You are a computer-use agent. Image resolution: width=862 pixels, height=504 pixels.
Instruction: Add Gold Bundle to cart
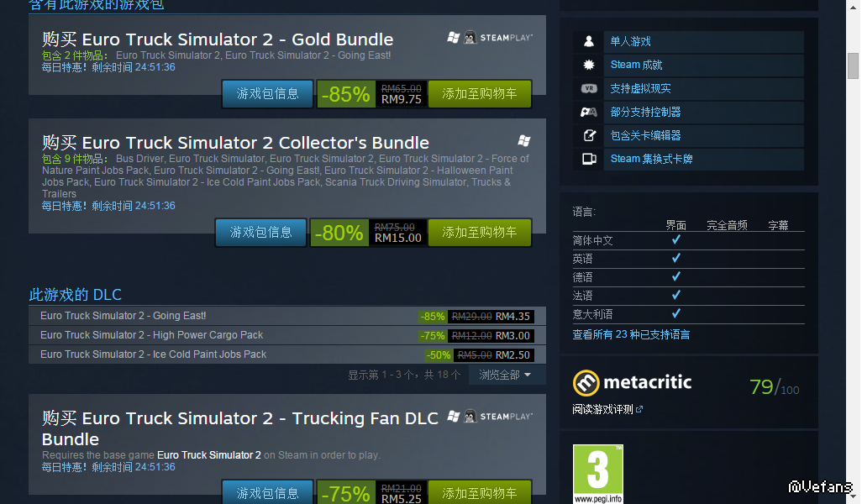tap(480, 94)
